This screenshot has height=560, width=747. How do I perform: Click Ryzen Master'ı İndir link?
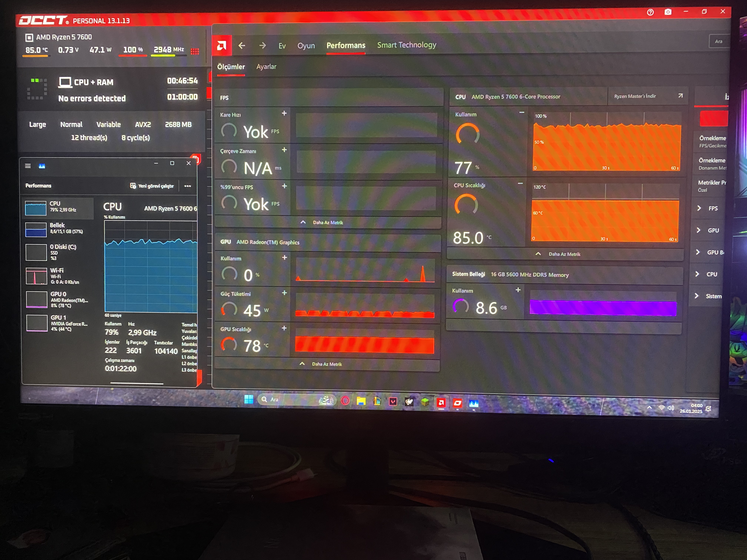pos(635,96)
